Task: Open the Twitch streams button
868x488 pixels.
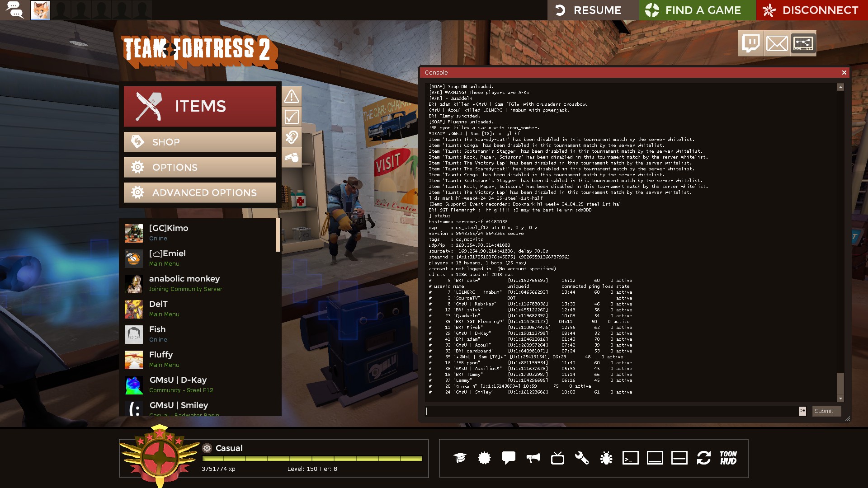Action: (x=750, y=43)
